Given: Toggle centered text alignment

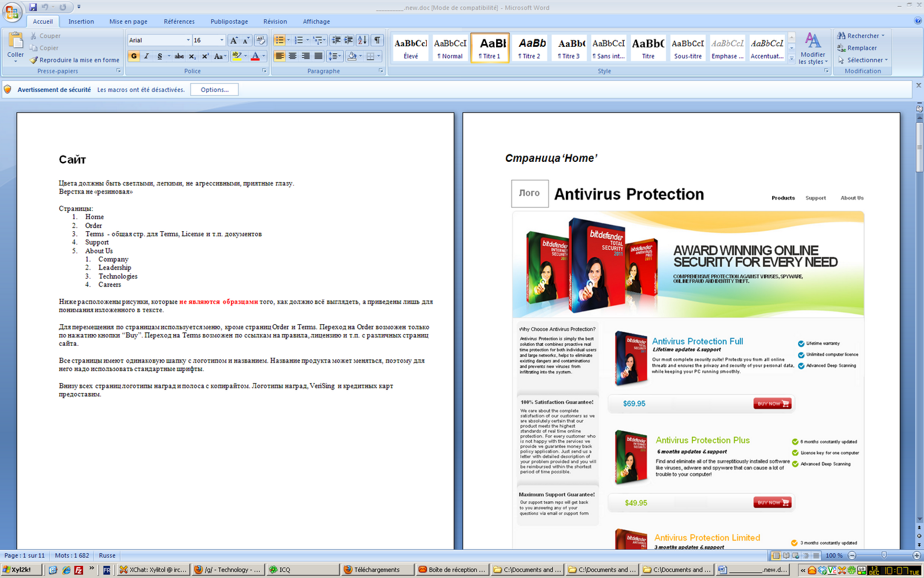Looking at the screenshot, I should (292, 56).
